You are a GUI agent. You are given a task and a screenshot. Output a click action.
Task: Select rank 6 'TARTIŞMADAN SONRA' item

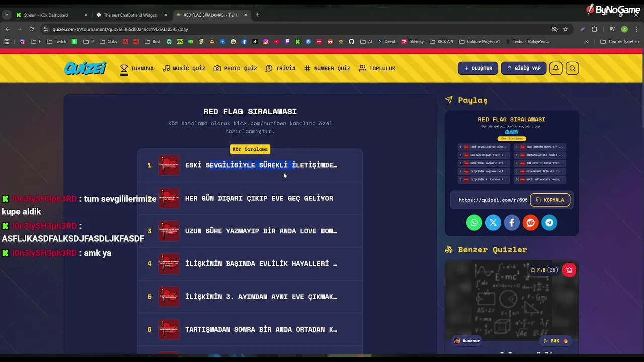(x=250, y=329)
